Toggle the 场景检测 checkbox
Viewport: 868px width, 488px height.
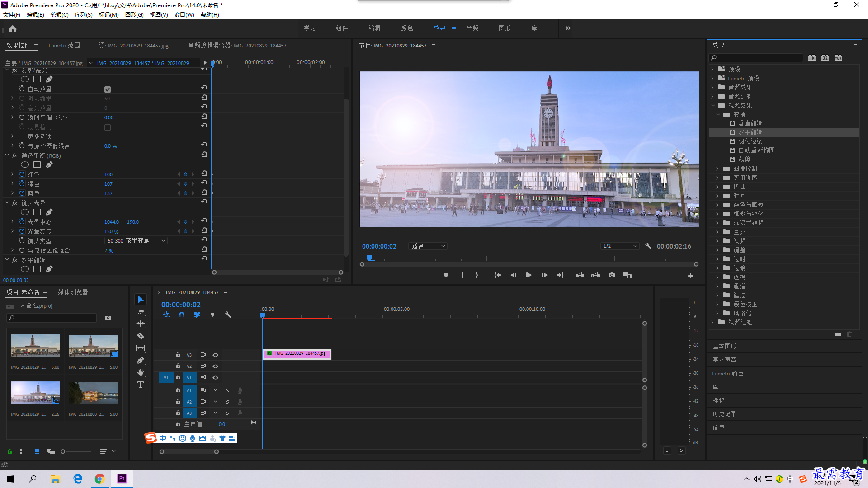[x=108, y=127]
